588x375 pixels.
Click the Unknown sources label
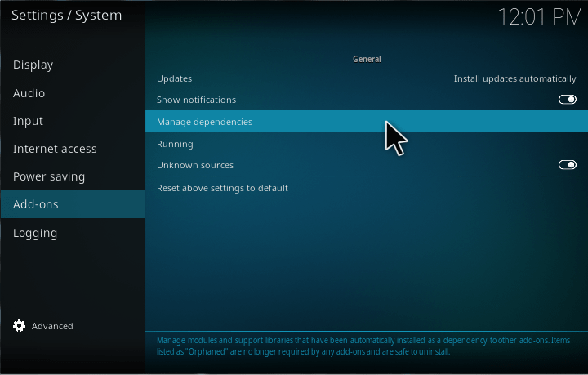click(195, 165)
